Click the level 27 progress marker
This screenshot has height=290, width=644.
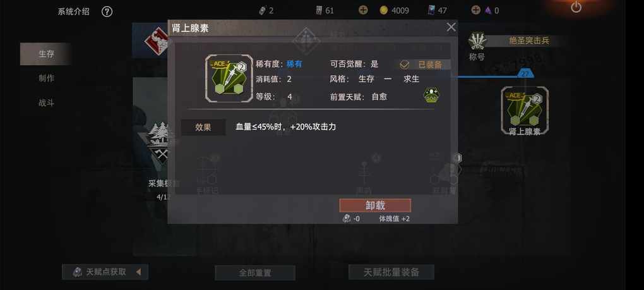click(525, 74)
